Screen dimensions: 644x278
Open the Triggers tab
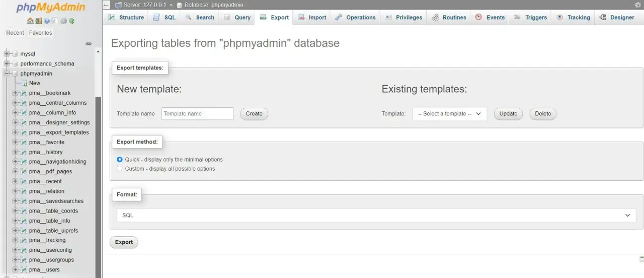(x=530, y=17)
